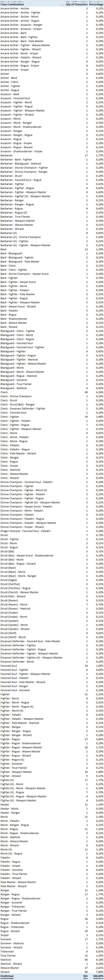104x980 pixels.
Task: Click the Arcane Archer - Archer row label
Action: click(15, 8)
